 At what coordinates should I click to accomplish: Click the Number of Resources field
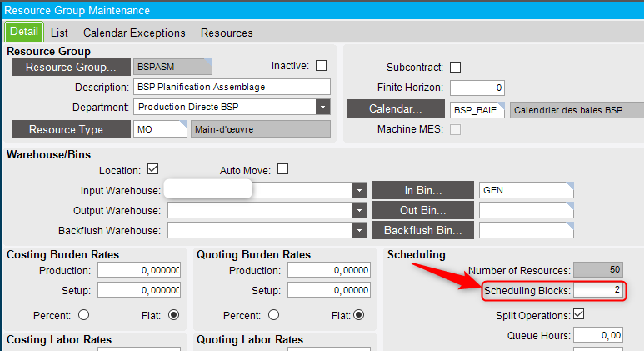598,270
